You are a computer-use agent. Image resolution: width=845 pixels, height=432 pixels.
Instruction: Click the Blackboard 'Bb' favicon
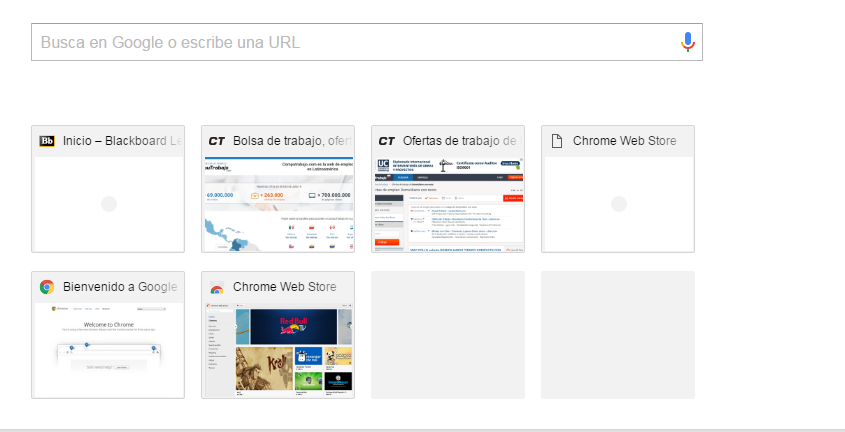pyautogui.click(x=47, y=141)
